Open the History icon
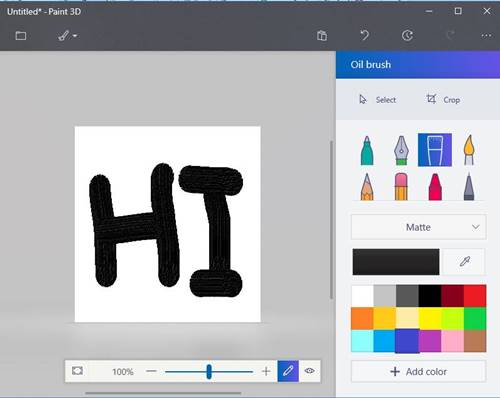Viewport: 500px width, 398px height. tap(407, 35)
